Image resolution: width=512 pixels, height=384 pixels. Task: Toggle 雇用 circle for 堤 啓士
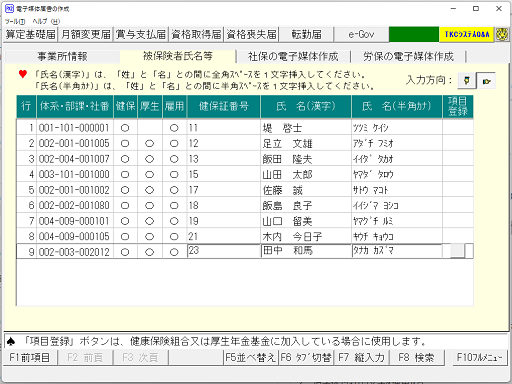pyautogui.click(x=174, y=128)
